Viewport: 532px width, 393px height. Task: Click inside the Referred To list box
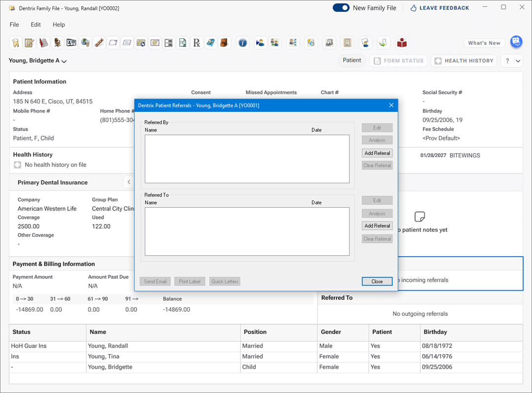247,231
